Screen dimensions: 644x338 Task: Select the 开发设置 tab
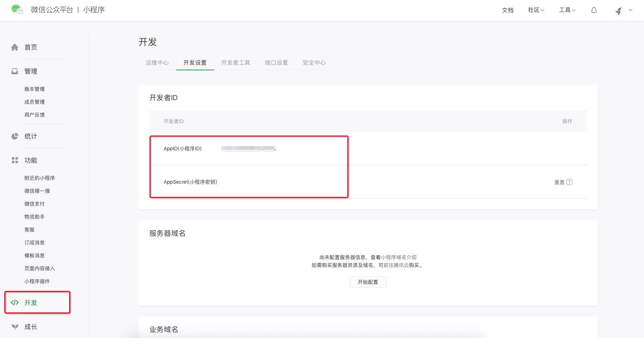coord(195,62)
